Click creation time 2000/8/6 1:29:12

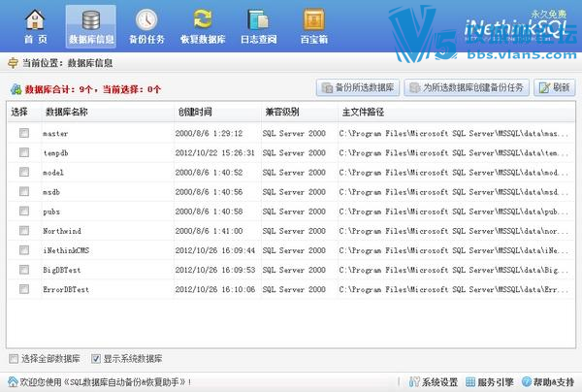209,133
